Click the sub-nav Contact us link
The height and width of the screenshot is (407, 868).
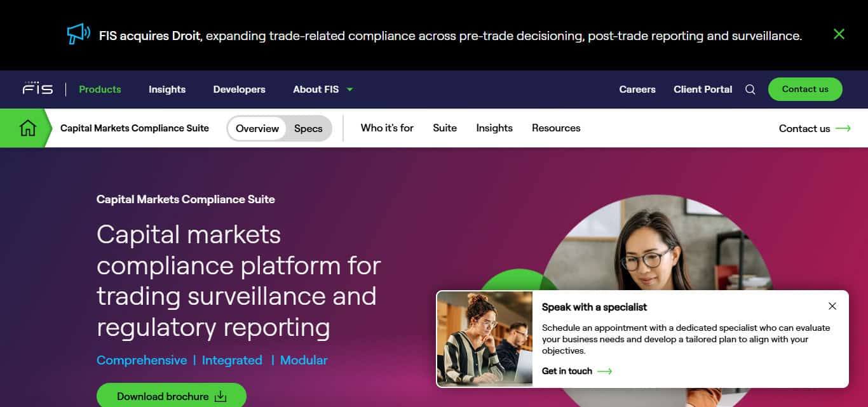pyautogui.click(x=804, y=128)
